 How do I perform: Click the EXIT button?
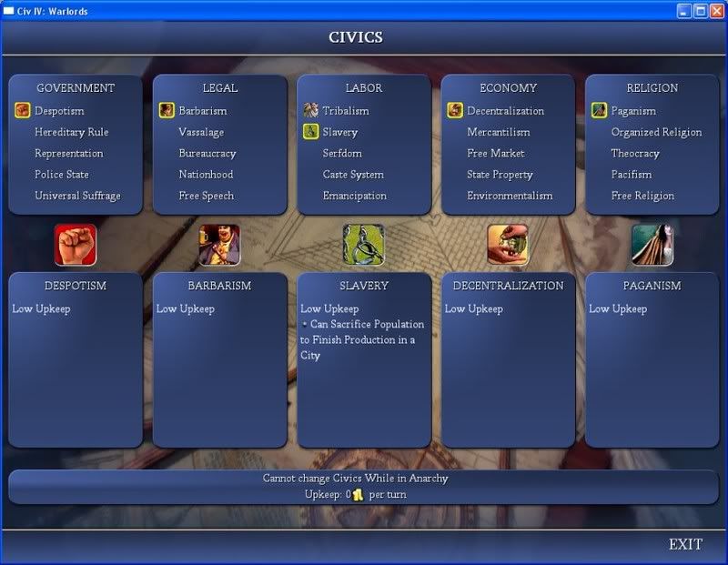pos(686,544)
